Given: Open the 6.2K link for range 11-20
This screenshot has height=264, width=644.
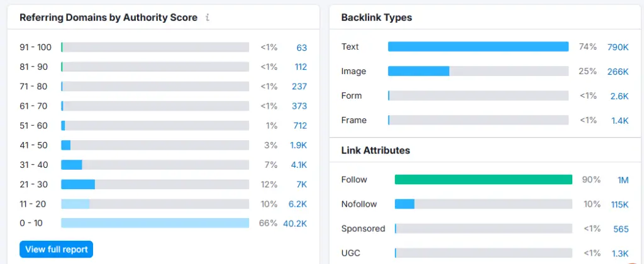Looking at the screenshot, I should 297,204.
